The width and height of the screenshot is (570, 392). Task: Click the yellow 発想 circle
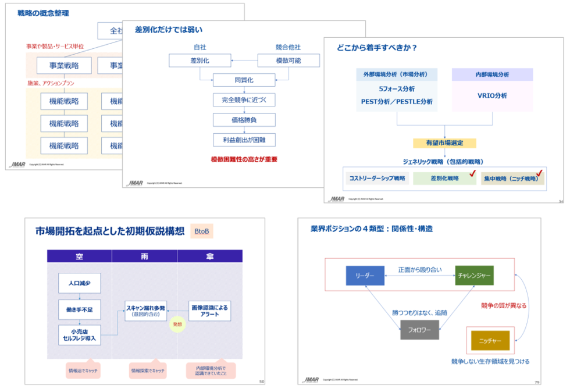177,325
